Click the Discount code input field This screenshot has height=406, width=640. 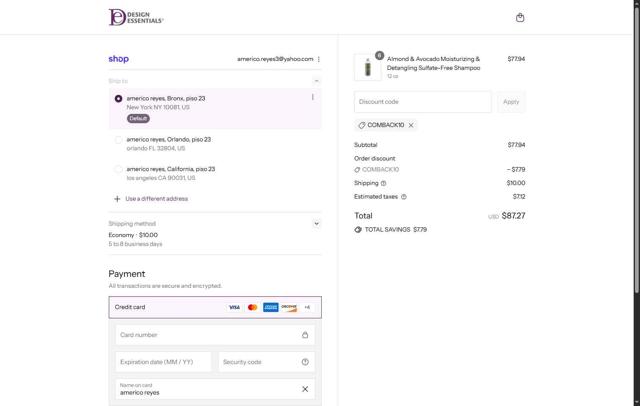pyautogui.click(x=423, y=102)
